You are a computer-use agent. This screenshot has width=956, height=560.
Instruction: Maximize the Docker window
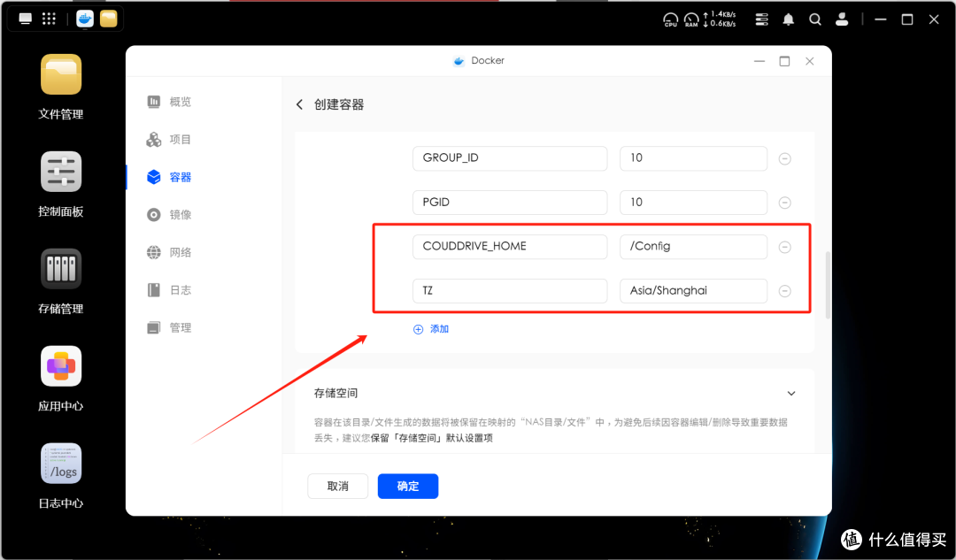point(784,61)
